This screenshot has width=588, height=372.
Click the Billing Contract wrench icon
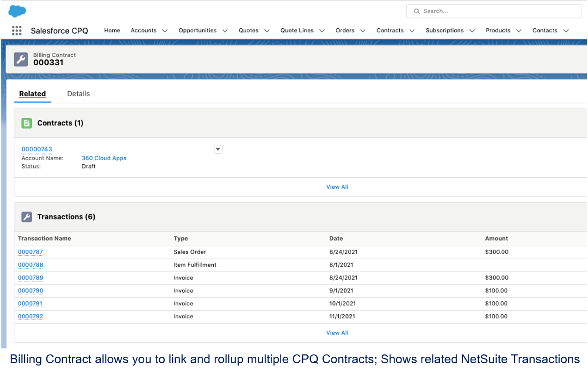[x=21, y=59]
